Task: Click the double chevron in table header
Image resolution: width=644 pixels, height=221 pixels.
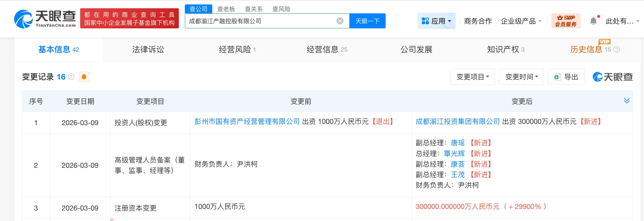Action: 626,101
